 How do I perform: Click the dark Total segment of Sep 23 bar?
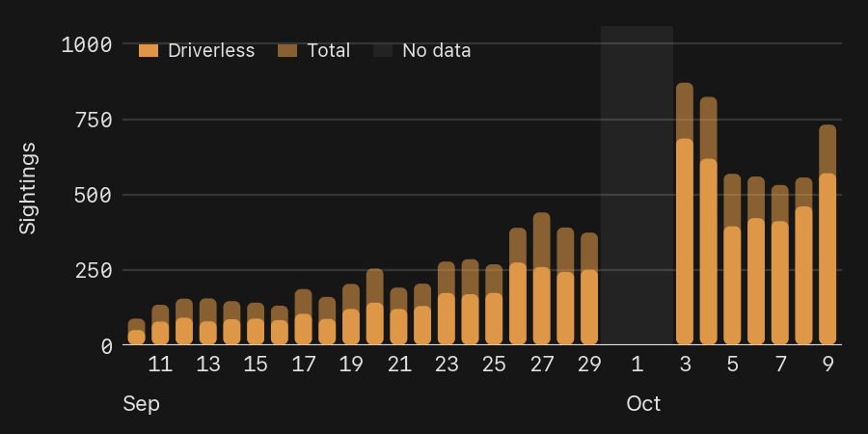[x=447, y=278]
